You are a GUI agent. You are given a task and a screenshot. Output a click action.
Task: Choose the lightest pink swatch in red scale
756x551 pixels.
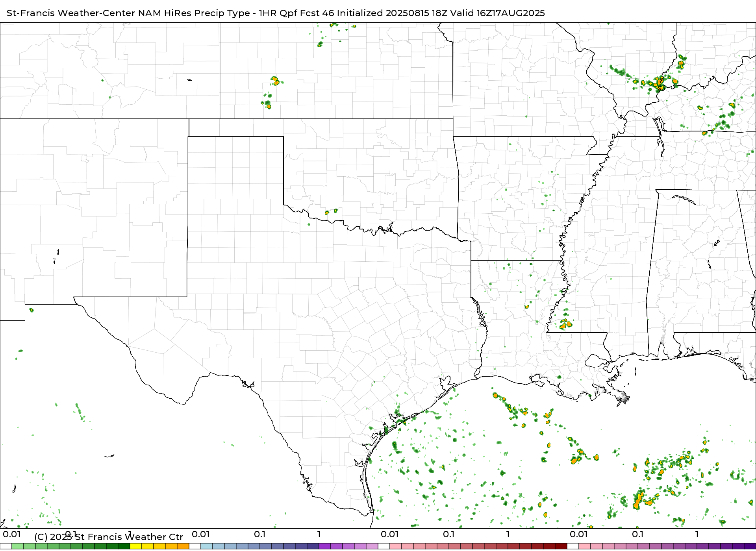pyautogui.click(x=396, y=546)
